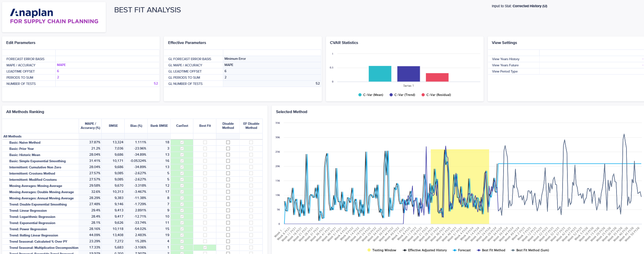Uncheck Best Fit for Multiplicative Decomposition
This screenshot has width=644, height=254.
coord(205,247)
